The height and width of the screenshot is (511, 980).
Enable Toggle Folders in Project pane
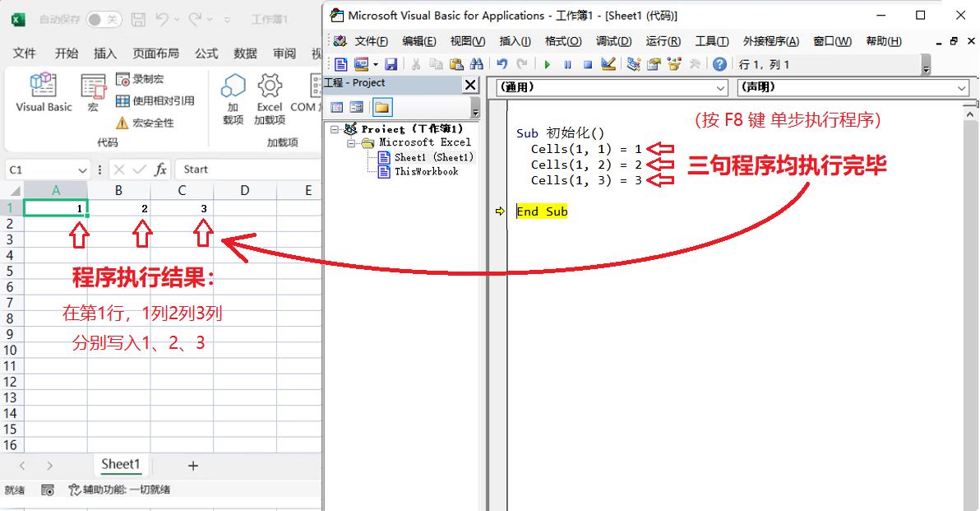point(381,107)
